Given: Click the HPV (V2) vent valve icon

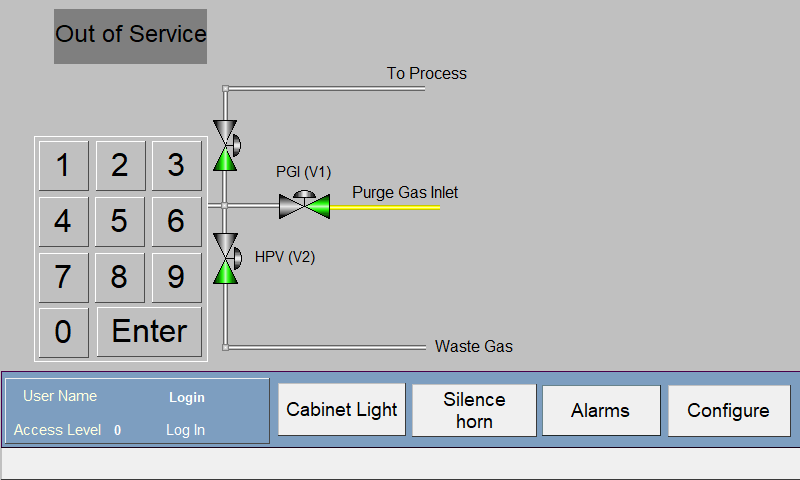Looking at the screenshot, I should pos(227,259).
